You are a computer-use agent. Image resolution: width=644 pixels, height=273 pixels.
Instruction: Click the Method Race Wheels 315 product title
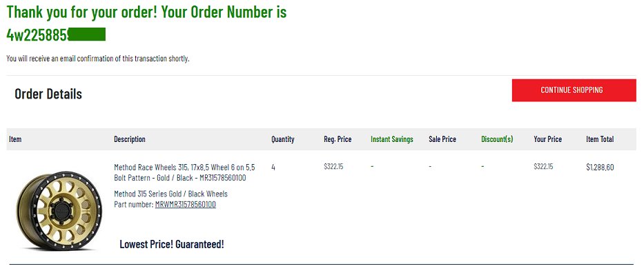[184, 172]
